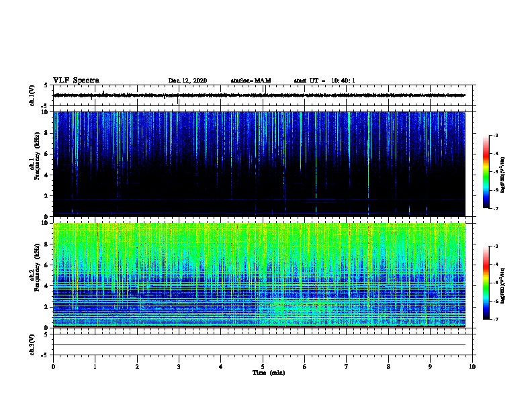Click the "start UT = 10:40:1" header text

pyautogui.click(x=324, y=81)
